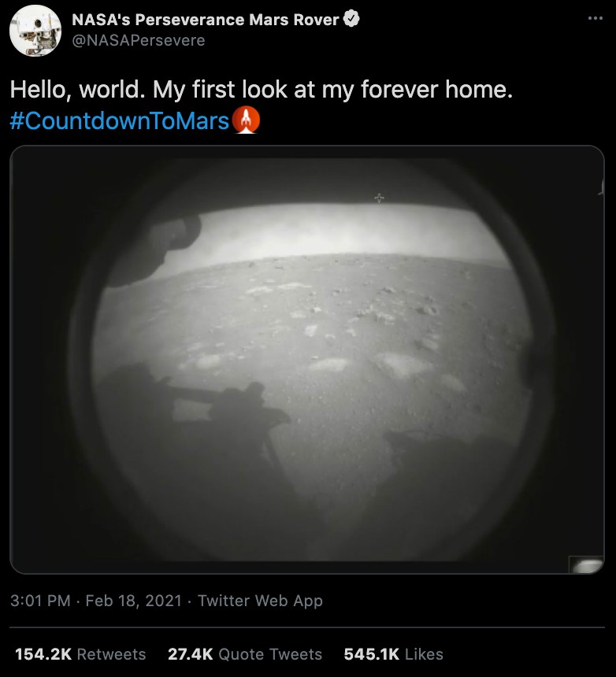Open the #CountdownToMars hashtag
The image size is (616, 677).
119,120
